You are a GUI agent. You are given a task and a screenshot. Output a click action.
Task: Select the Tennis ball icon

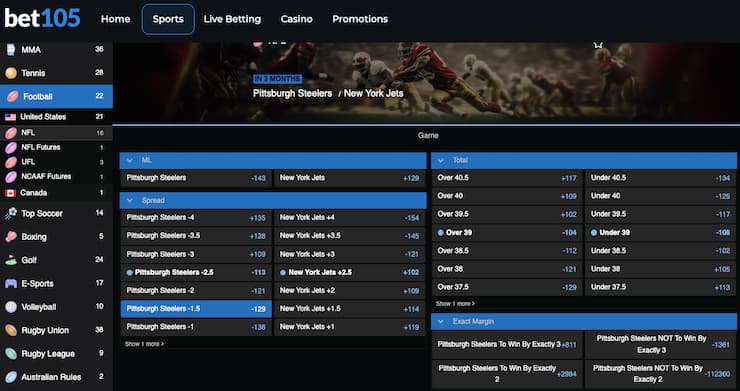point(11,73)
